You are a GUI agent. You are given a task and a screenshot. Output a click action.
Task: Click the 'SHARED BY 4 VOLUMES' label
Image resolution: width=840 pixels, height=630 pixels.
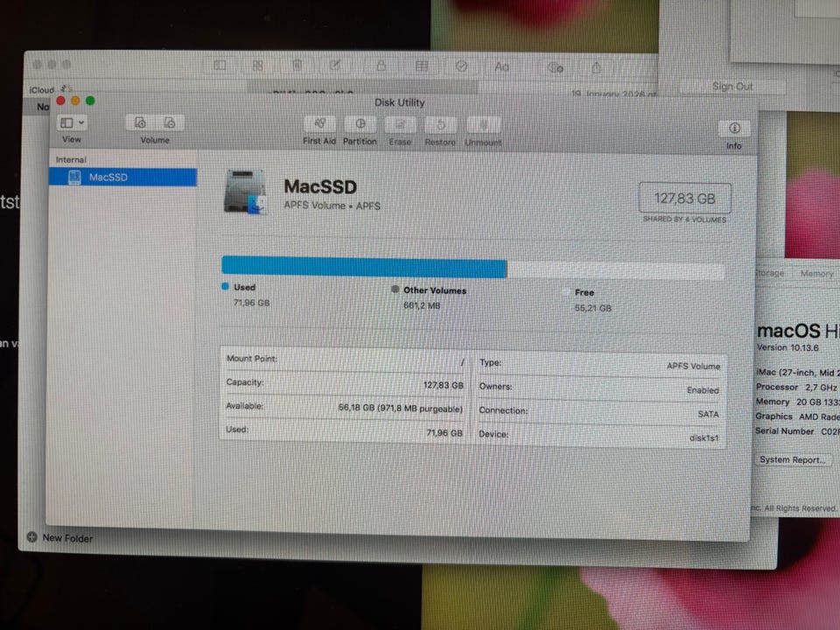pyautogui.click(x=684, y=220)
